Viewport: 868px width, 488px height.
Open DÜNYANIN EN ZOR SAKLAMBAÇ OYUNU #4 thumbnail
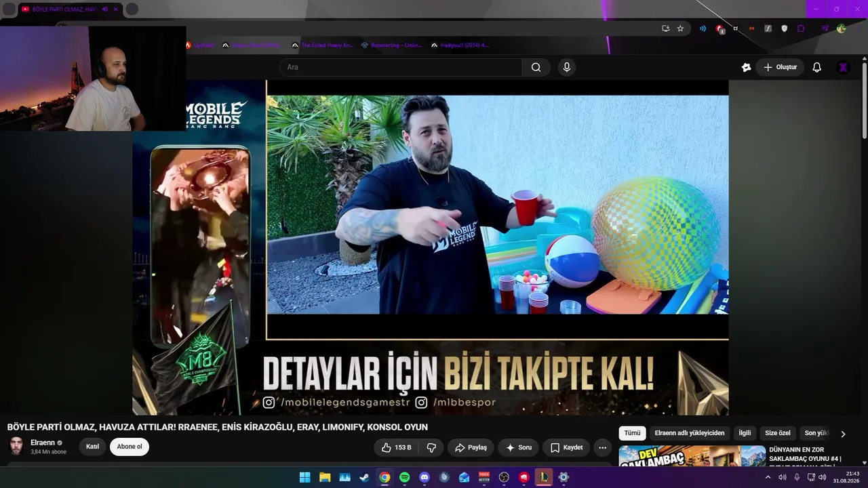(692, 456)
